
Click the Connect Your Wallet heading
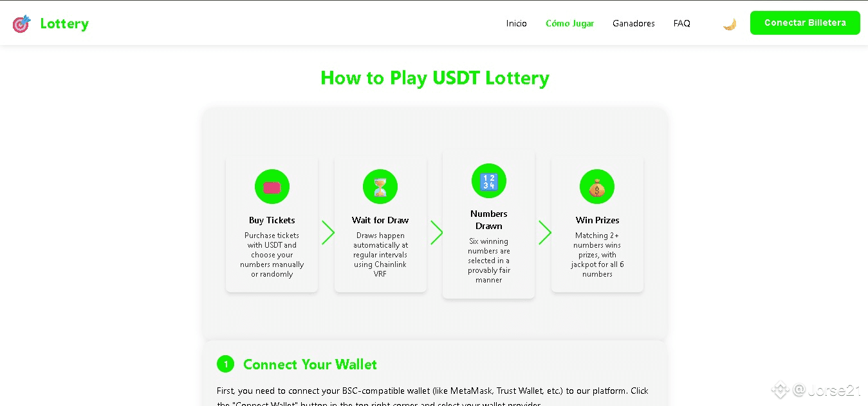pos(310,364)
